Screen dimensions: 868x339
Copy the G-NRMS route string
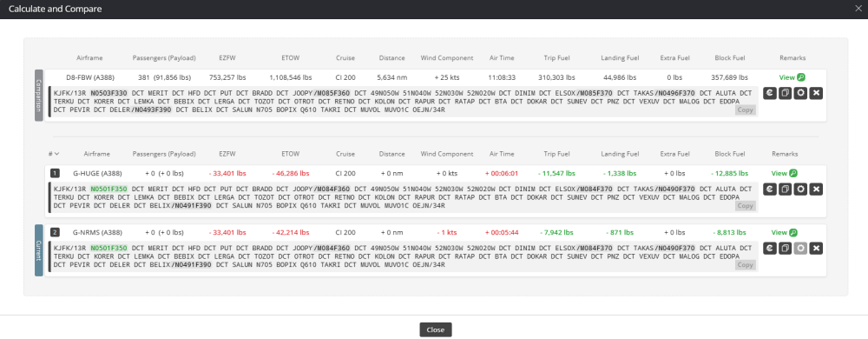pyautogui.click(x=745, y=265)
